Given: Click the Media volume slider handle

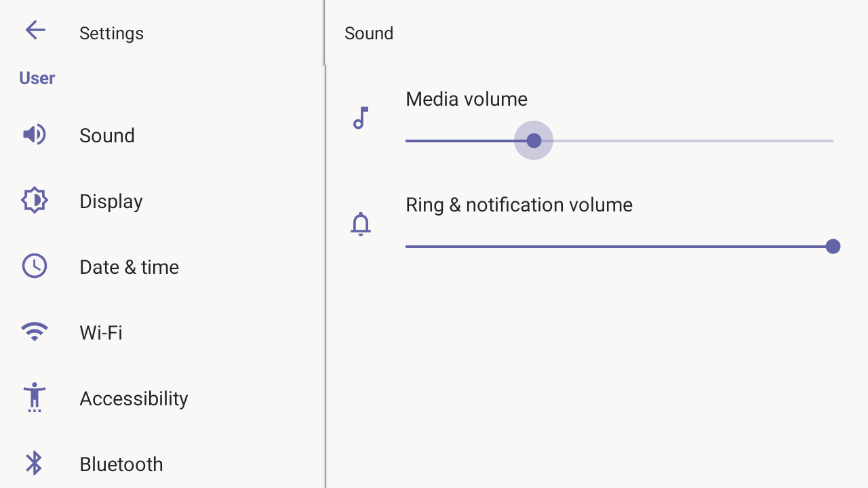Looking at the screenshot, I should coord(534,140).
